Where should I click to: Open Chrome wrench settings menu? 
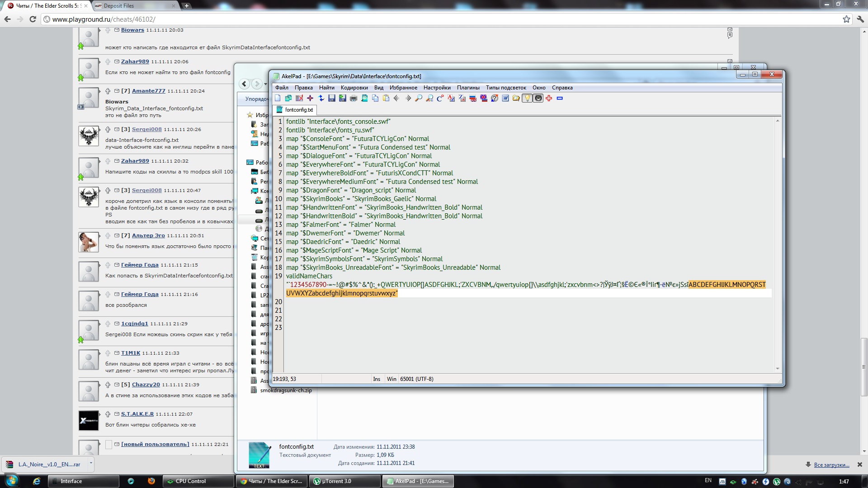click(x=860, y=19)
